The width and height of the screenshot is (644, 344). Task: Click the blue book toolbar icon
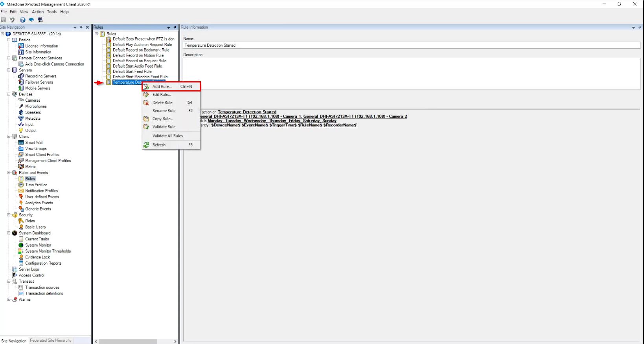(x=31, y=20)
